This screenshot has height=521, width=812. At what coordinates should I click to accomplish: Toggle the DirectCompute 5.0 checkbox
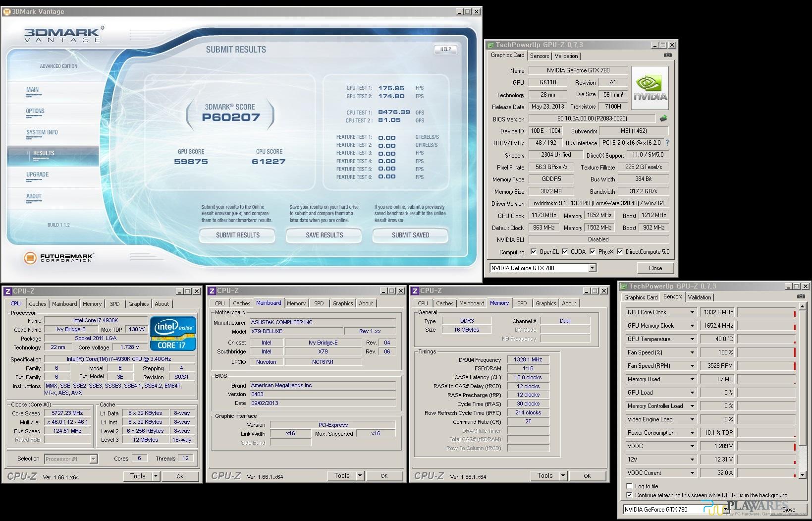pyautogui.click(x=620, y=252)
